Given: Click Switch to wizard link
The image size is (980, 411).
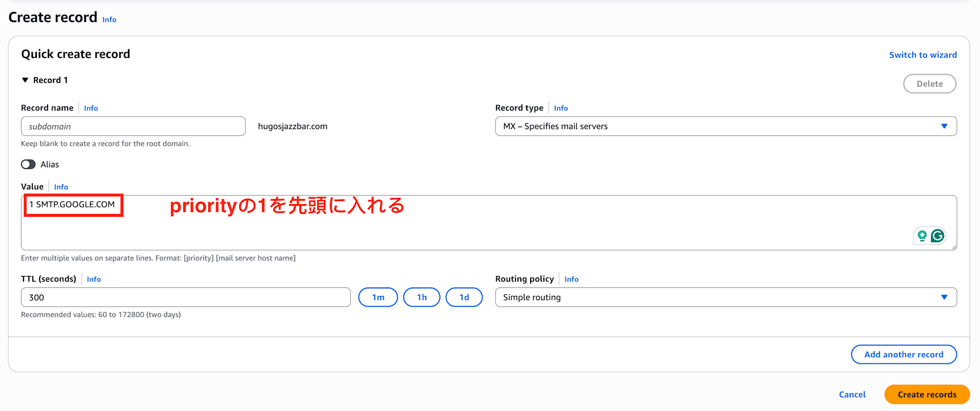Looking at the screenshot, I should [923, 55].
